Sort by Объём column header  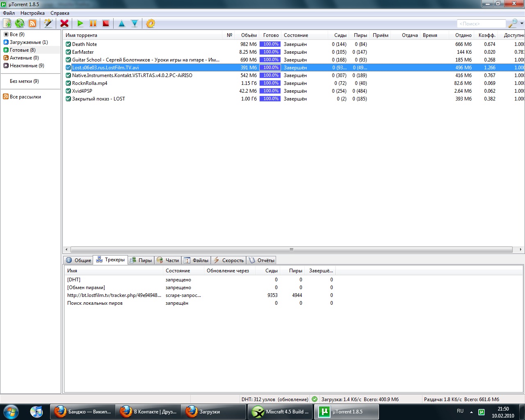click(x=247, y=35)
